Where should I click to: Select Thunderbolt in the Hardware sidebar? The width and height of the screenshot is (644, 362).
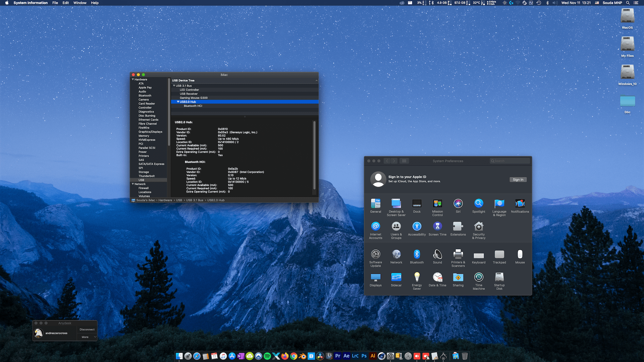[147, 176]
